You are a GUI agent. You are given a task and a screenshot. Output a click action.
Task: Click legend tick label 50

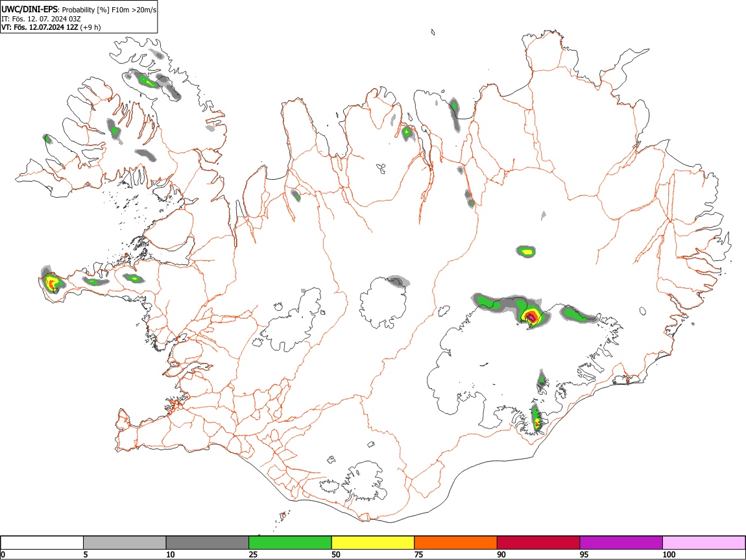pos(337,554)
